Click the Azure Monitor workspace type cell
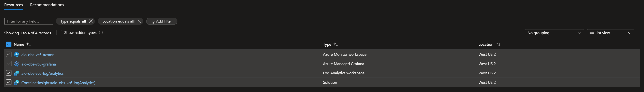644x92 pixels. click(345, 54)
